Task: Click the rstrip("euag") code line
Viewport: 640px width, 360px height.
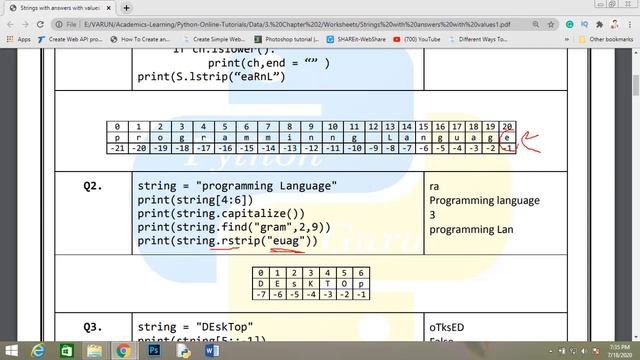Action: click(227, 240)
